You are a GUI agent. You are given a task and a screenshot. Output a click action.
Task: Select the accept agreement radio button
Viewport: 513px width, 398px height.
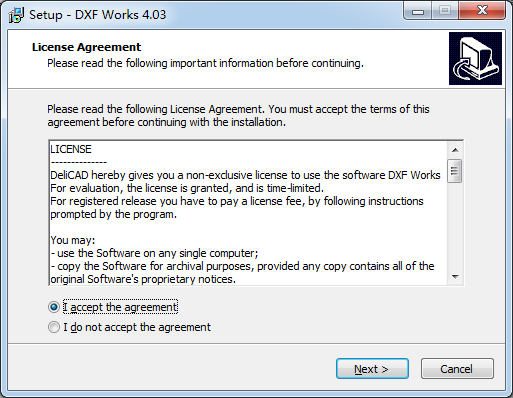click(54, 307)
